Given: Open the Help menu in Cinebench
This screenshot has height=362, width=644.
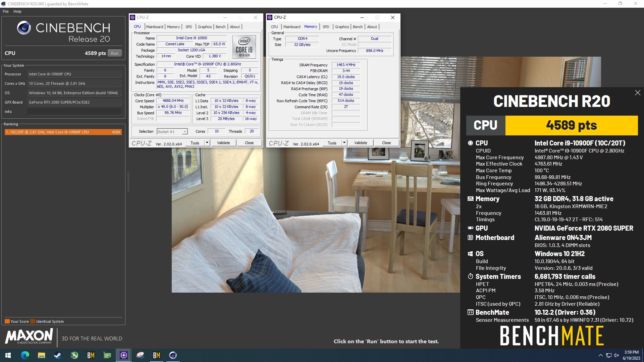Looking at the screenshot, I should click(x=17, y=11).
